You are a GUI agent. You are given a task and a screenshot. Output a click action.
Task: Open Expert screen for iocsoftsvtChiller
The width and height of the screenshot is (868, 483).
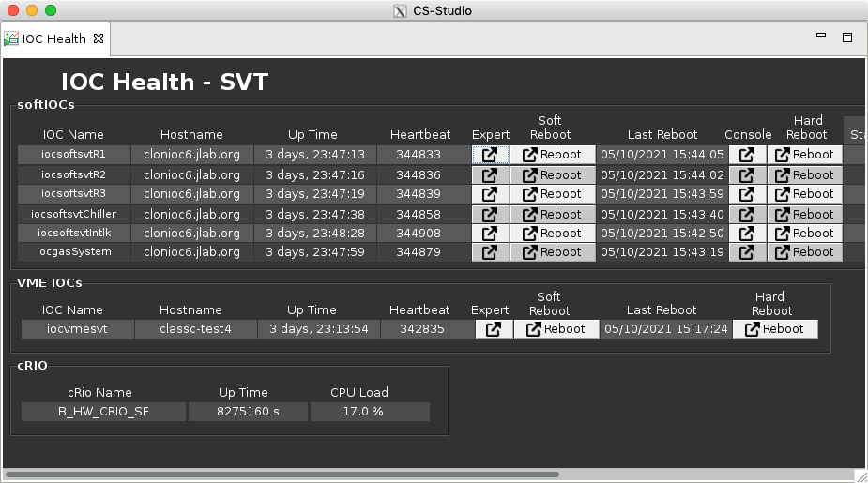click(490, 214)
